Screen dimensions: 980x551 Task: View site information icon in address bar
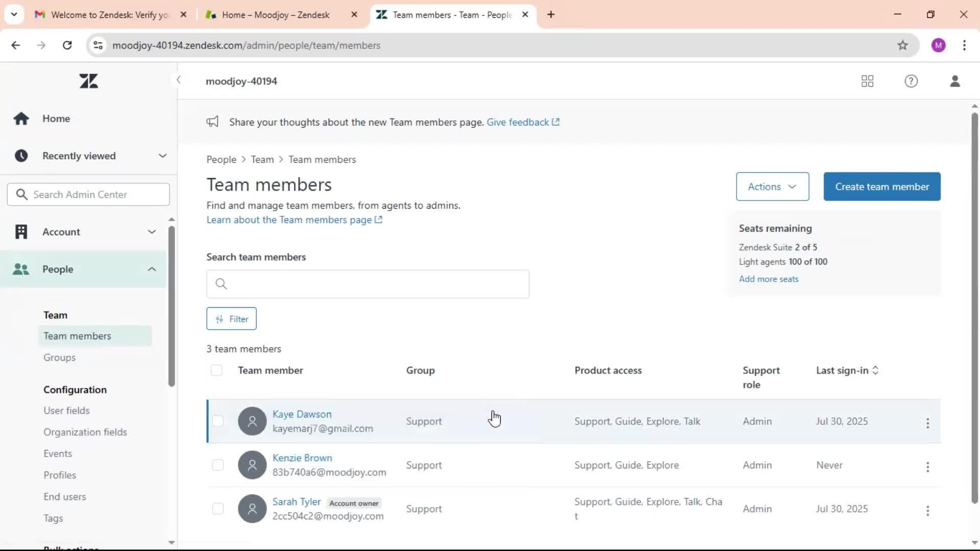(x=98, y=45)
